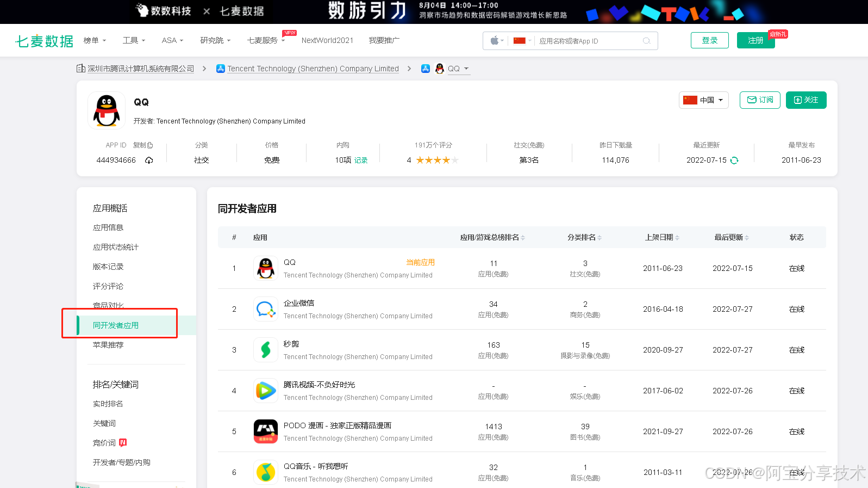
Task: Expand the 七麦服务 menu
Action: coord(266,40)
